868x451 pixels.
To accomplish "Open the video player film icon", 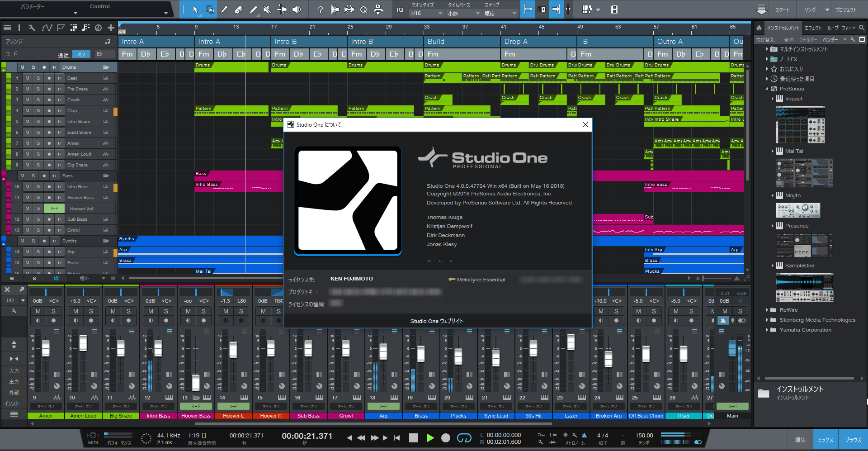I will pyautogui.click(x=614, y=9).
